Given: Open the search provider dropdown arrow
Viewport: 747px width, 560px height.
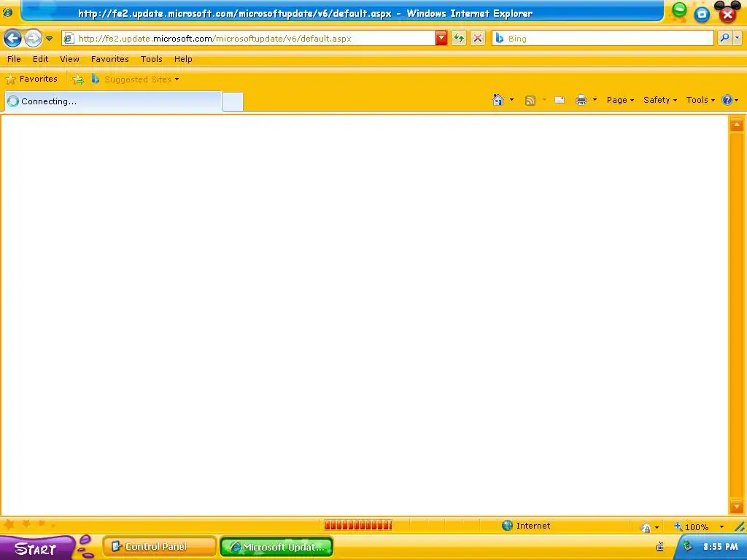Looking at the screenshot, I should [737, 38].
